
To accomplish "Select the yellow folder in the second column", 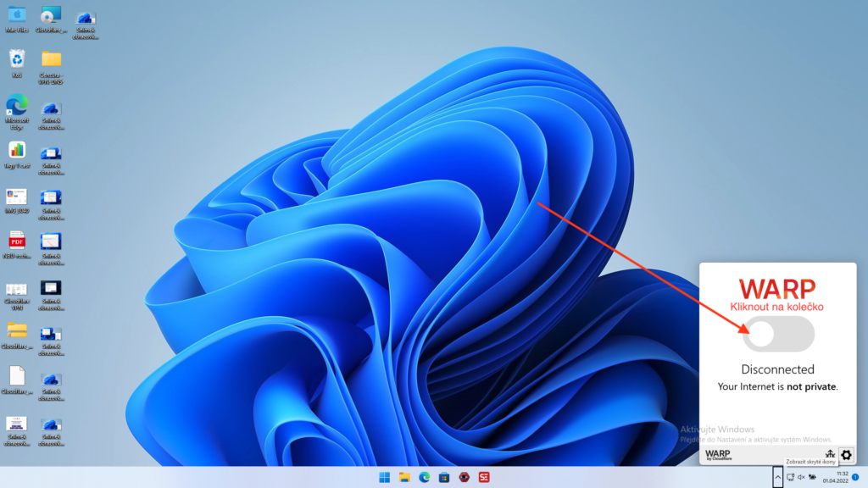I will click(52, 59).
